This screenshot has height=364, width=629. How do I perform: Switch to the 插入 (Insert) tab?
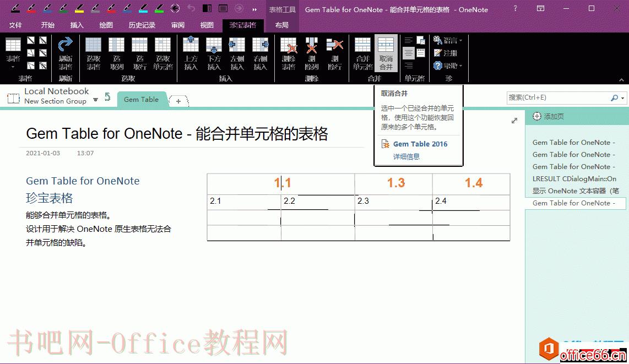(x=77, y=25)
